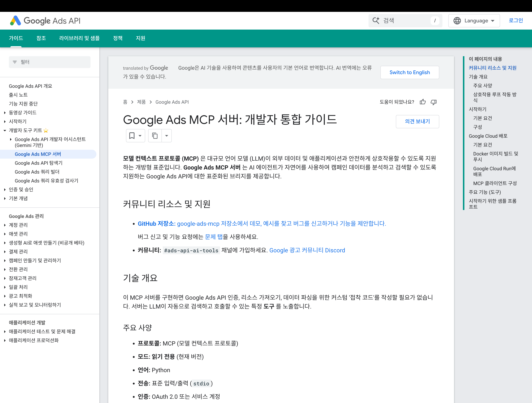Expand 결제 관리 section
Screen dimensions: 532x403
pyautogui.click(x=5, y=252)
